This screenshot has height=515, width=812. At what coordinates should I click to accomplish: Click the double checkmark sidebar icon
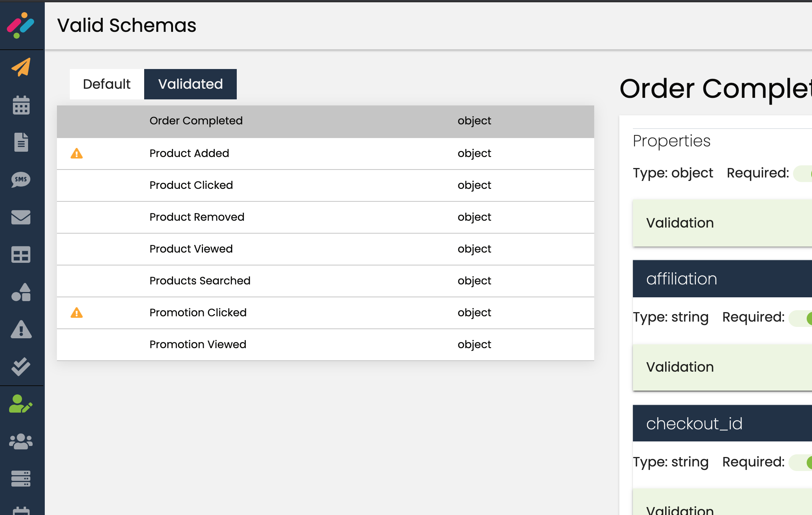pyautogui.click(x=21, y=366)
